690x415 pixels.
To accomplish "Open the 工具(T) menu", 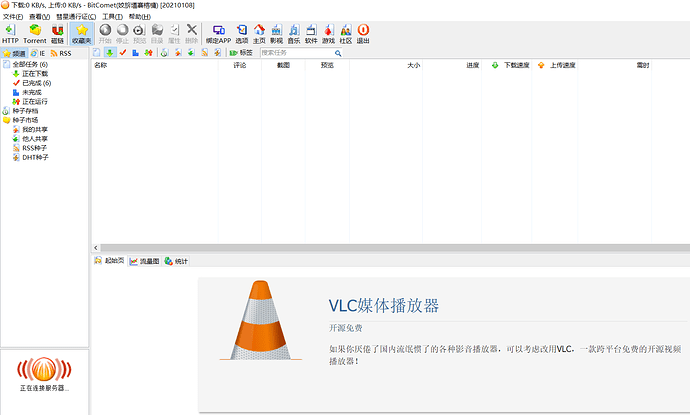I will pos(112,16).
